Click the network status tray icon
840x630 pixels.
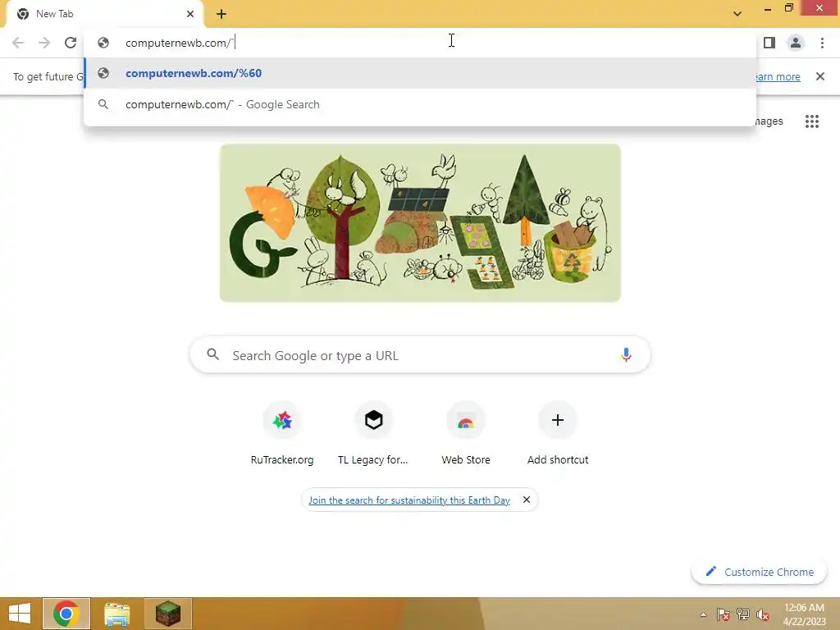[743, 614]
